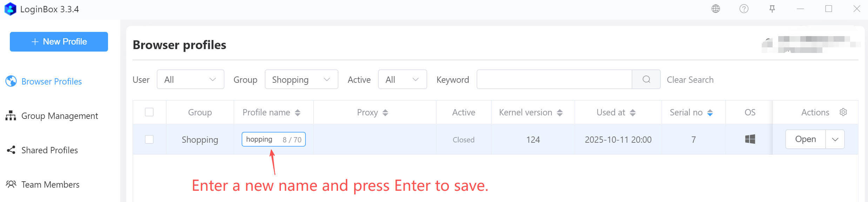The height and width of the screenshot is (202, 868).
Task: Open the table column settings gear
Action: tap(843, 112)
